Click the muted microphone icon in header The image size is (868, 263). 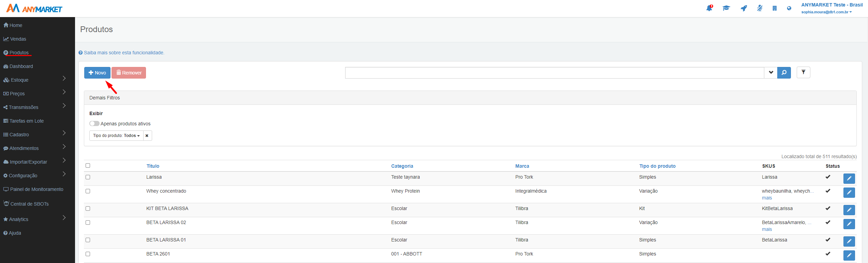point(760,8)
